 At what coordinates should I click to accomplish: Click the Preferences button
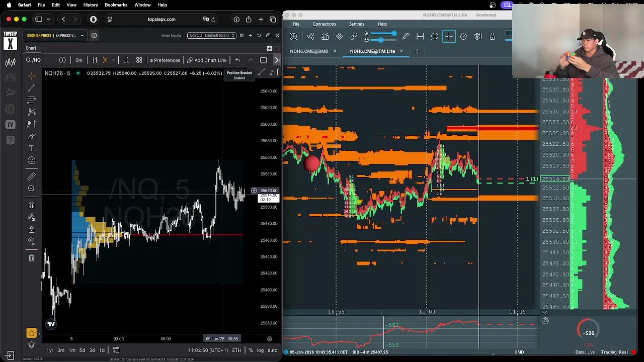(x=165, y=60)
